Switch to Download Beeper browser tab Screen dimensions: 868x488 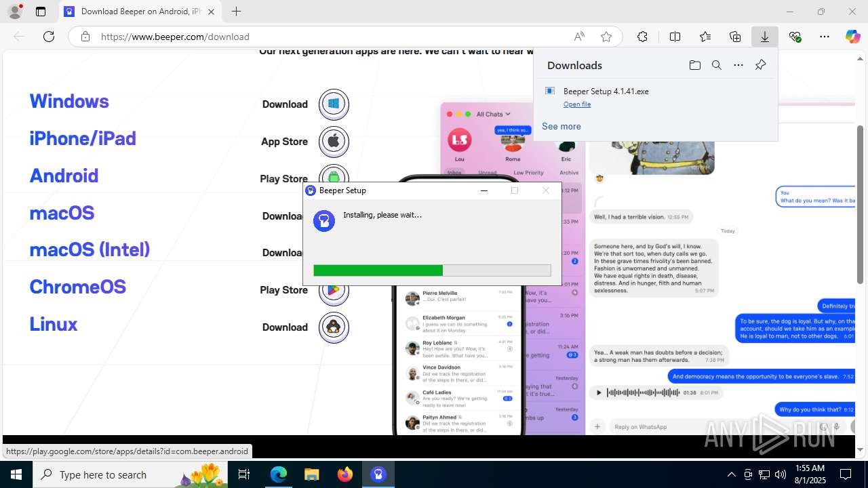(140, 12)
